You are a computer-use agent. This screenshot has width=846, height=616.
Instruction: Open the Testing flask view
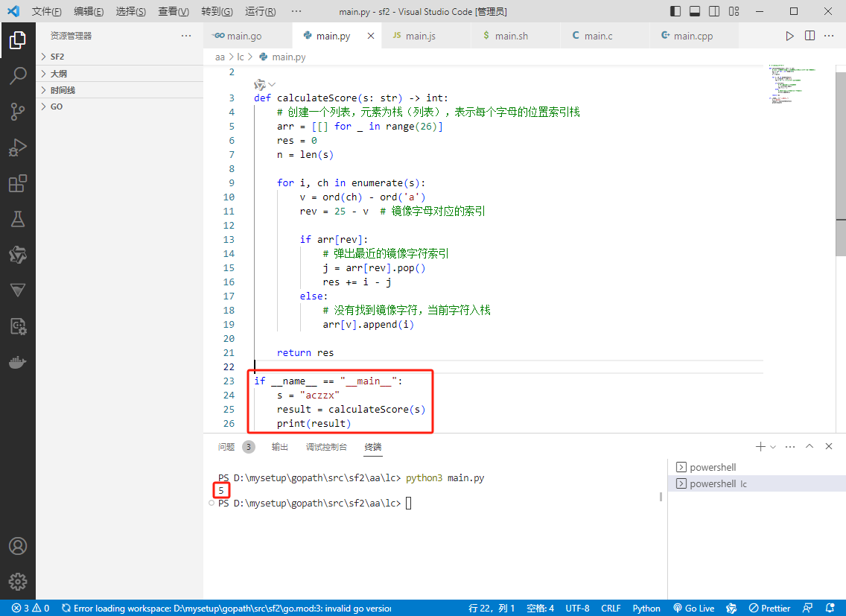coord(17,219)
